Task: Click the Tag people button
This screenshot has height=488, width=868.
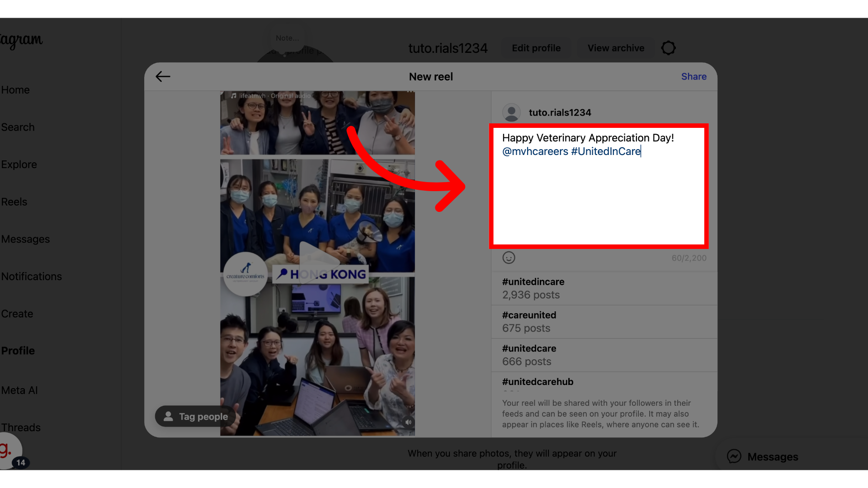Action: pos(195,416)
